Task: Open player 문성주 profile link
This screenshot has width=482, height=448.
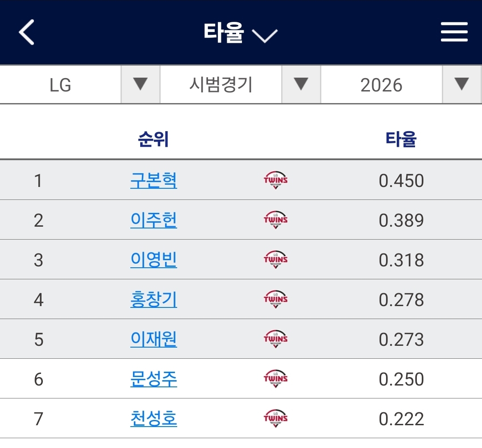Action: click(x=154, y=379)
